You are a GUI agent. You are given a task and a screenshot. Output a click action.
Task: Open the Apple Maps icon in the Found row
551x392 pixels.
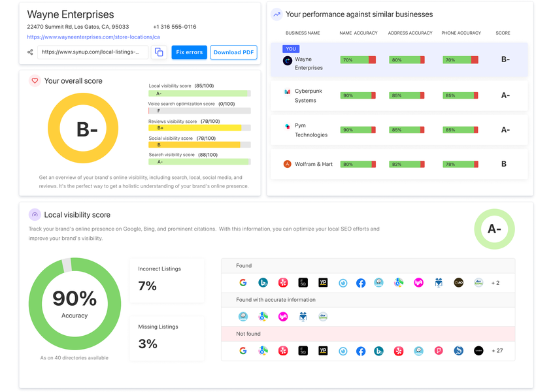(399, 282)
